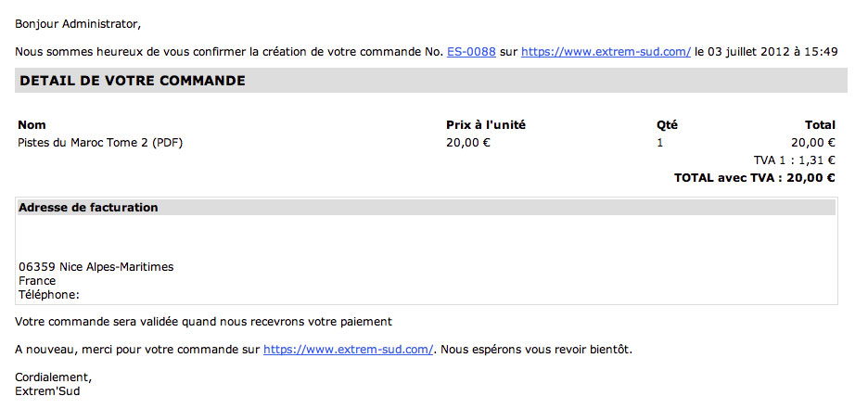This screenshot has height=409, width=868.
Task: Follow the extrem-sud.com link in thank-you line
Action: (348, 350)
